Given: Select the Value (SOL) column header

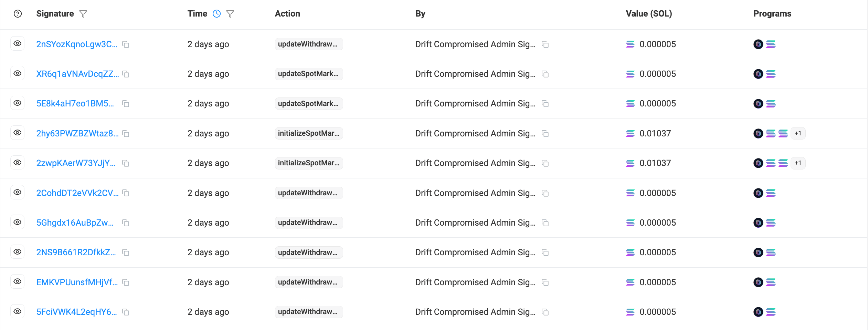Looking at the screenshot, I should tap(649, 13).
